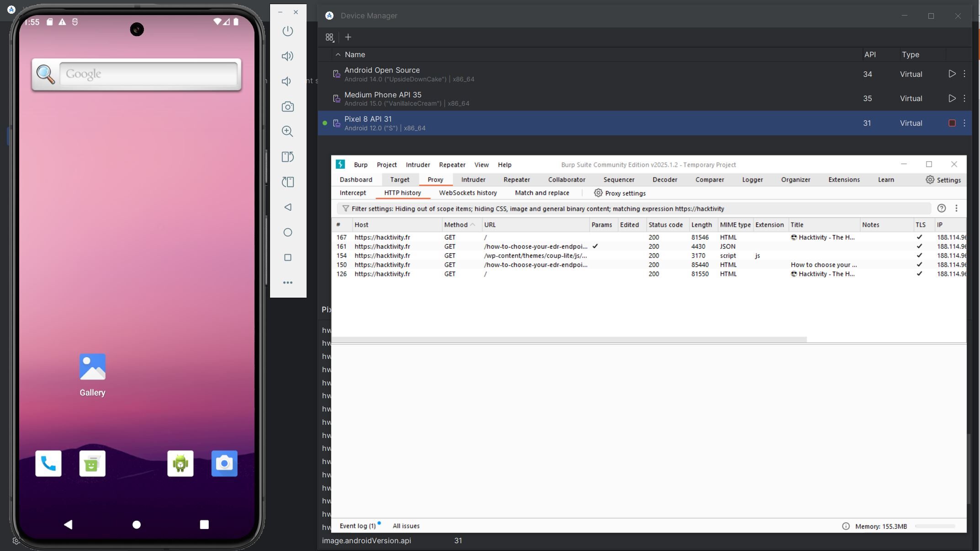The width and height of the screenshot is (980, 551).
Task: Open Gallery app on phone home screen
Action: [92, 375]
